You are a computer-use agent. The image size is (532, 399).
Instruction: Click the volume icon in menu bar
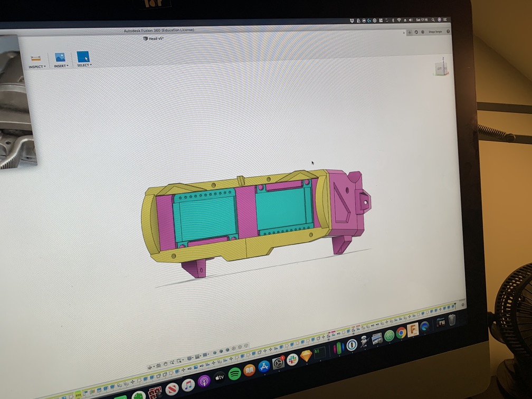411,20
